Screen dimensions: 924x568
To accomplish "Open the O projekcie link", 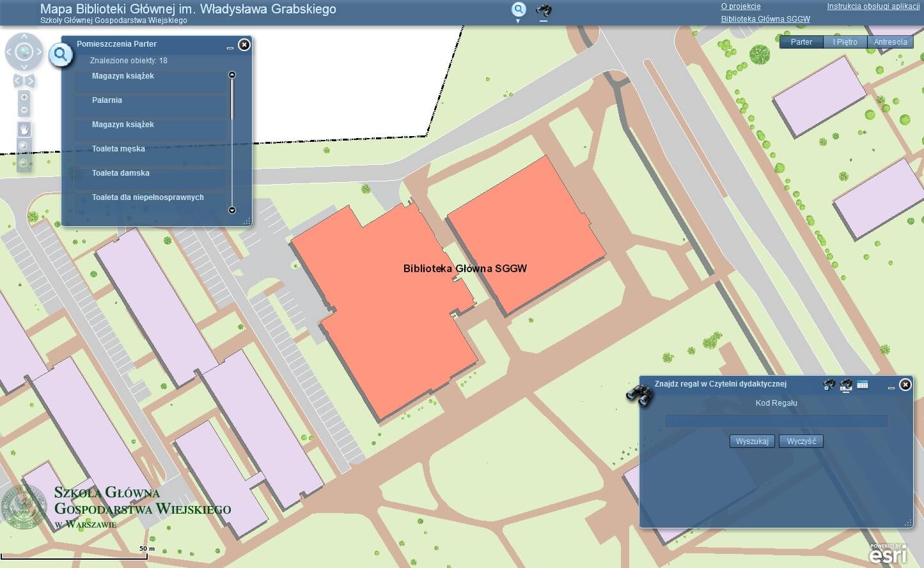I will click(x=740, y=6).
